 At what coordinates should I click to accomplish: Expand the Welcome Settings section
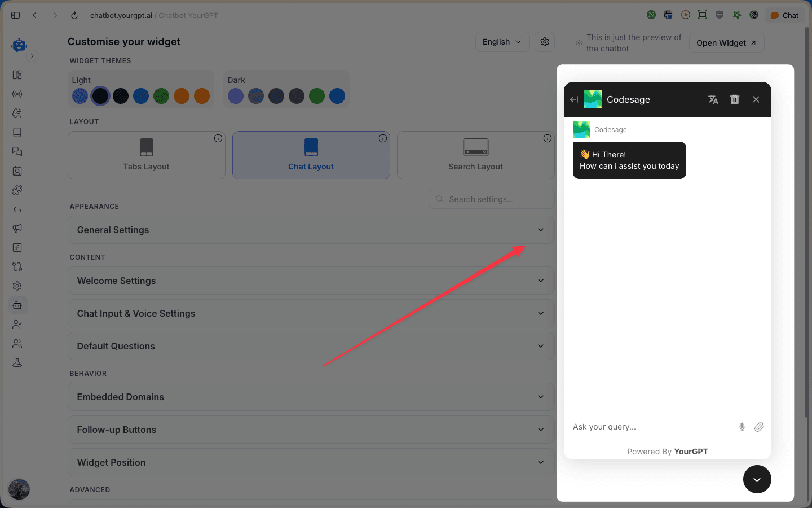point(311,281)
